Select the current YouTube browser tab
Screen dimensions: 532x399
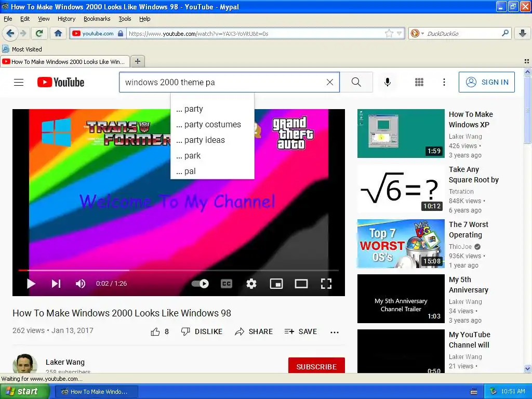[x=65, y=62]
